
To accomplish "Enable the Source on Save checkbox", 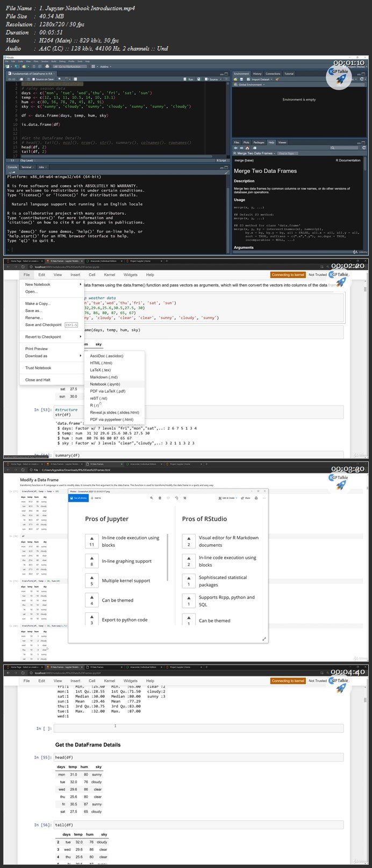I will 35,79.
